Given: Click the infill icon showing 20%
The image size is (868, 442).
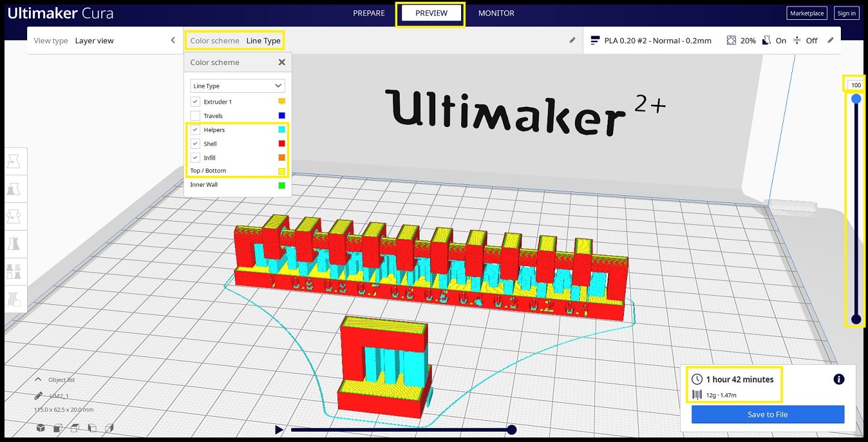Looking at the screenshot, I should (731, 40).
